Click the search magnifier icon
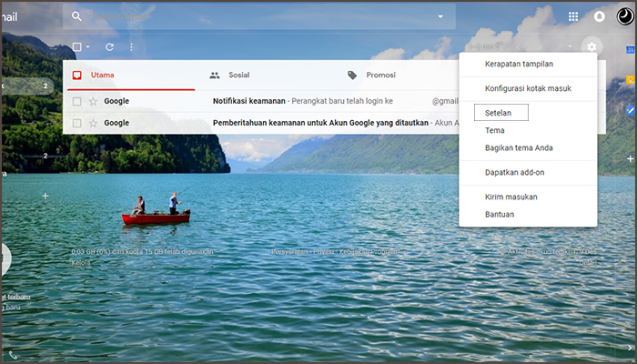Viewport: 637px width, 364px height. 76,16
